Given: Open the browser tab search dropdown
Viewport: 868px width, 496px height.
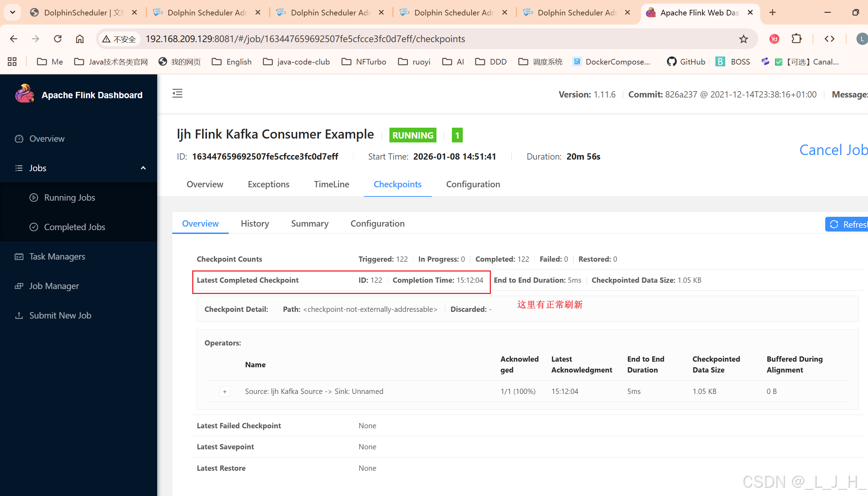Looking at the screenshot, I should [13, 13].
